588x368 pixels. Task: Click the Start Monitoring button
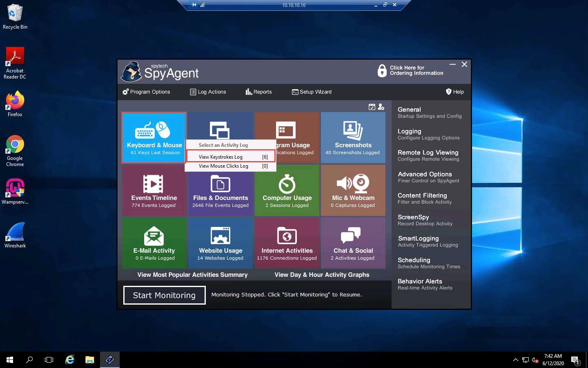(164, 295)
